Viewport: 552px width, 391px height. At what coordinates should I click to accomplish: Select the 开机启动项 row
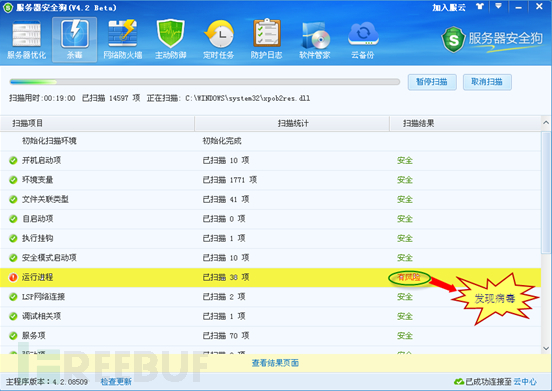click(270, 160)
